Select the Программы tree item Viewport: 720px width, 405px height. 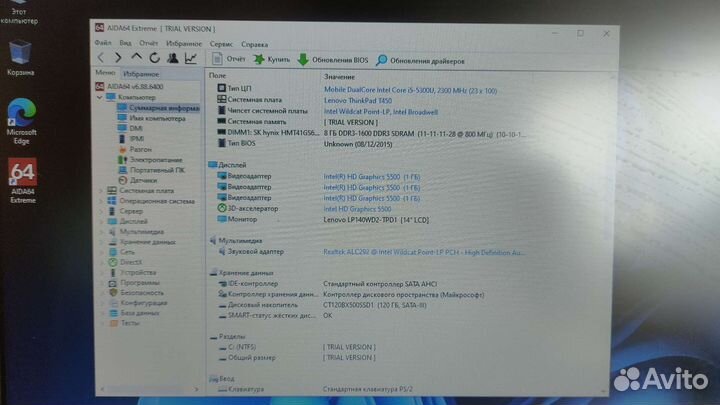point(134,283)
